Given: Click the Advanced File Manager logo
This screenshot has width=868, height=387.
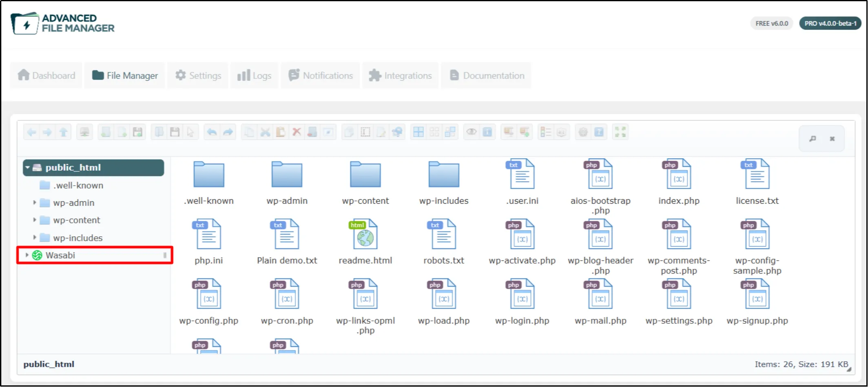Looking at the screenshot, I should point(63,23).
